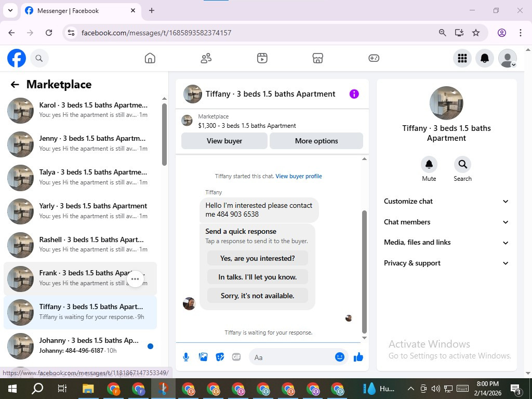
Task: Open Windows notification center
Action: click(516, 389)
